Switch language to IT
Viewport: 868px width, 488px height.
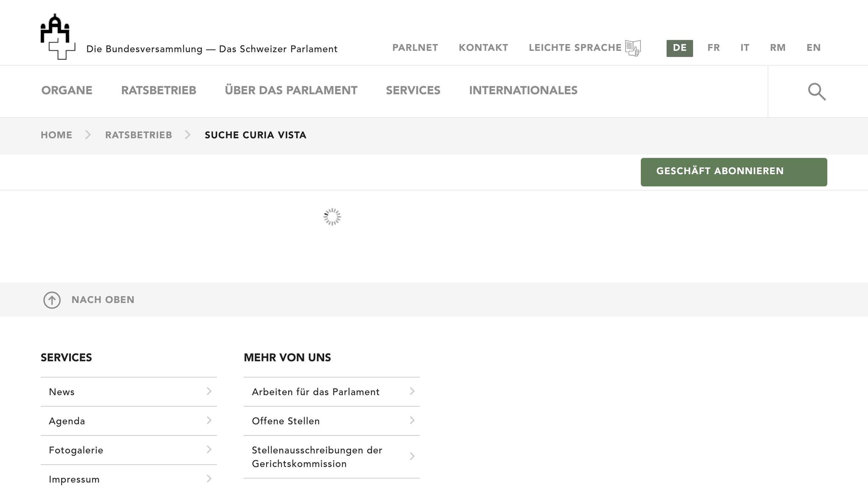coord(745,48)
